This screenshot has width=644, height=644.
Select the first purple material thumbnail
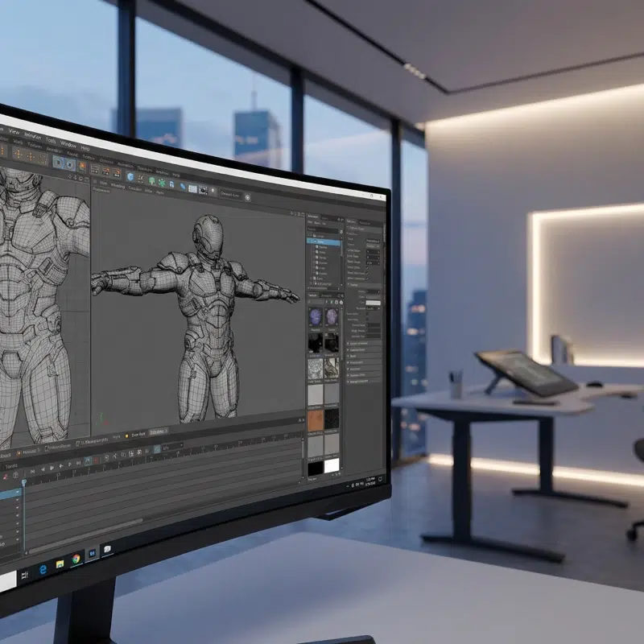[x=316, y=317]
